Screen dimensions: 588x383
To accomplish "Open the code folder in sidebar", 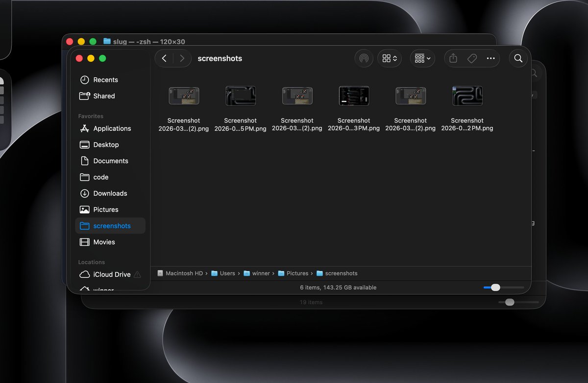I will click(x=110, y=177).
